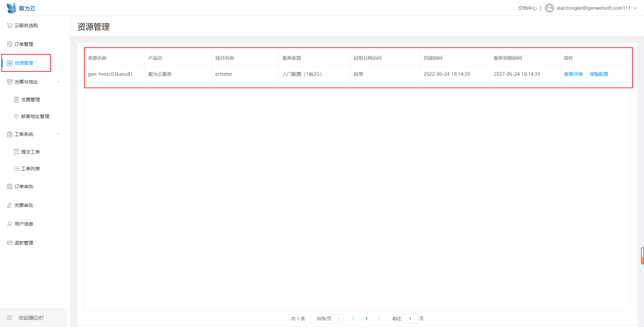Click 查看详情 link for gwc-hmzc03kanu81

[x=573, y=74]
